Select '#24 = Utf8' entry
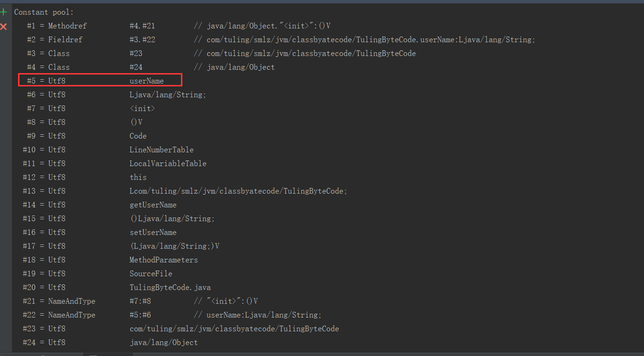 point(44,342)
